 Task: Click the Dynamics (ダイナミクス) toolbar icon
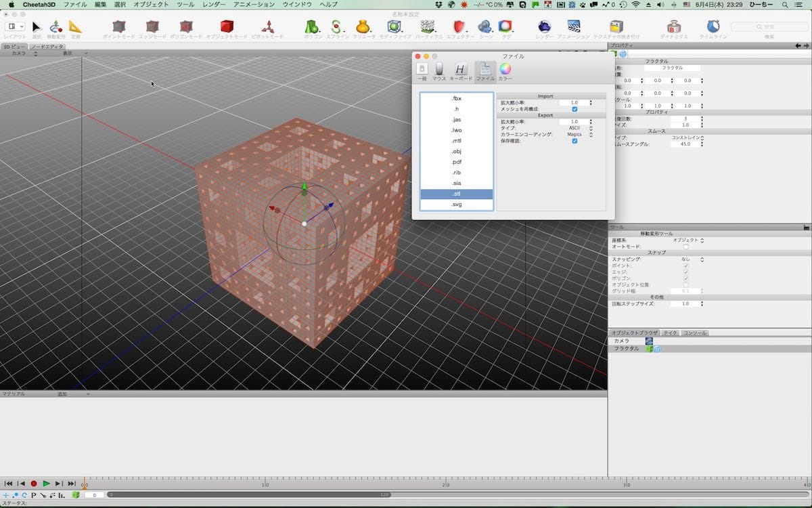click(x=673, y=26)
